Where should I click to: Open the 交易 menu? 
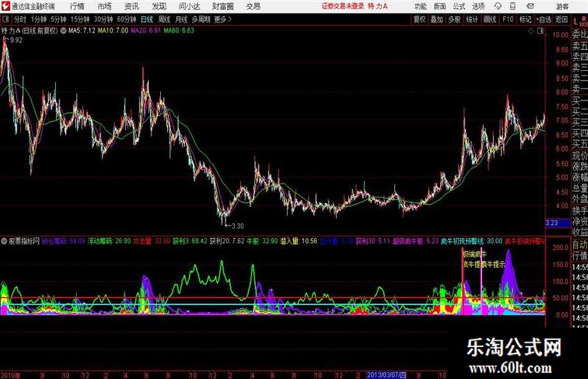click(253, 6)
